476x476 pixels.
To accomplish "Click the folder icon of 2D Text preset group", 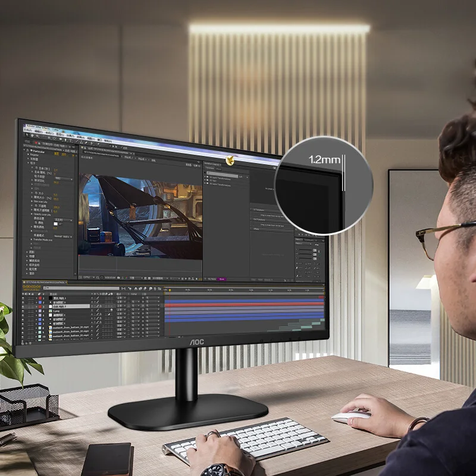I will pos(208,180).
